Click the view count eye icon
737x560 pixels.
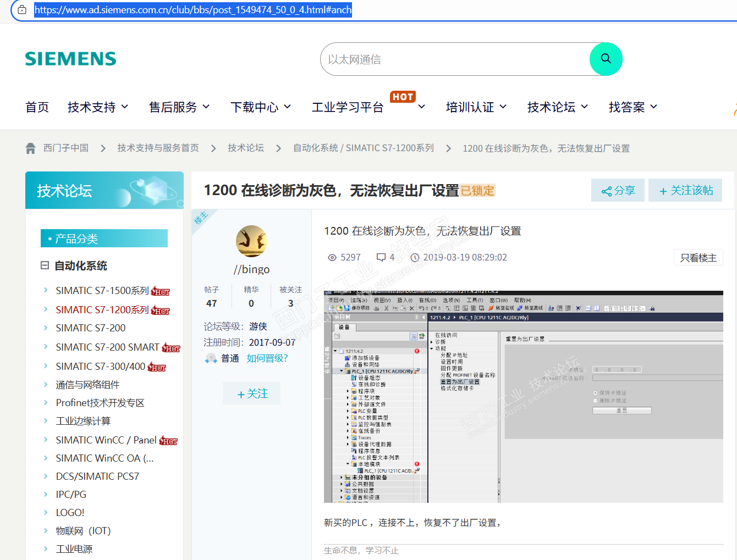[x=332, y=257]
